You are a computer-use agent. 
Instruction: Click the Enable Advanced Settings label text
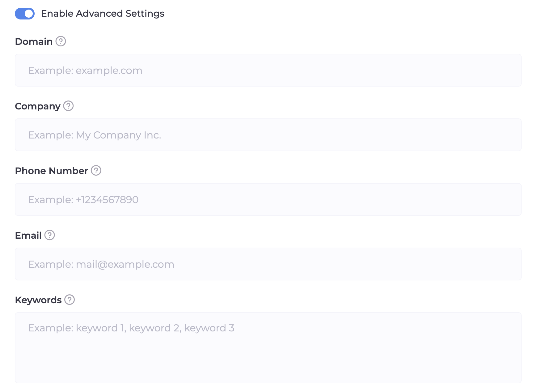pyautogui.click(x=102, y=14)
